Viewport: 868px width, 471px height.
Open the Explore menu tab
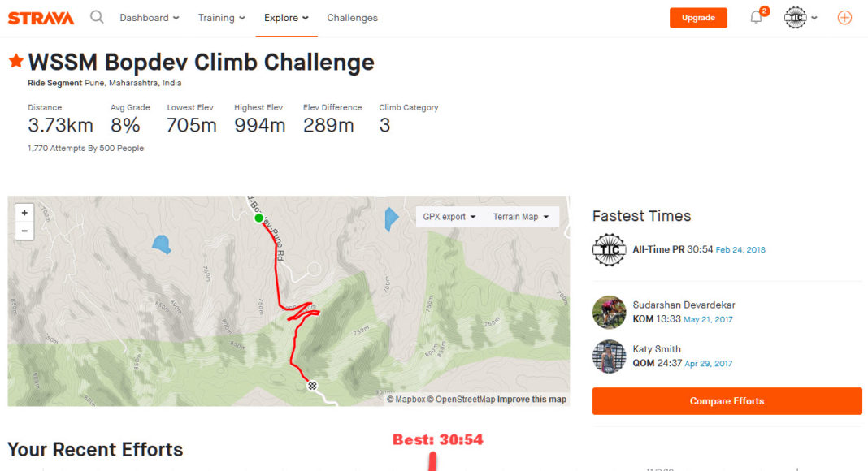286,18
